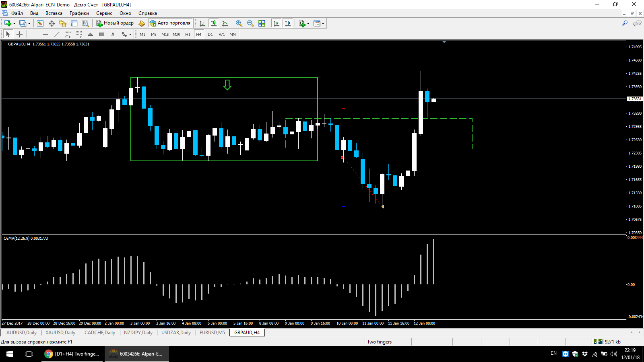Draw a vertical line
Screen dimensions: 644x362
coord(34,34)
